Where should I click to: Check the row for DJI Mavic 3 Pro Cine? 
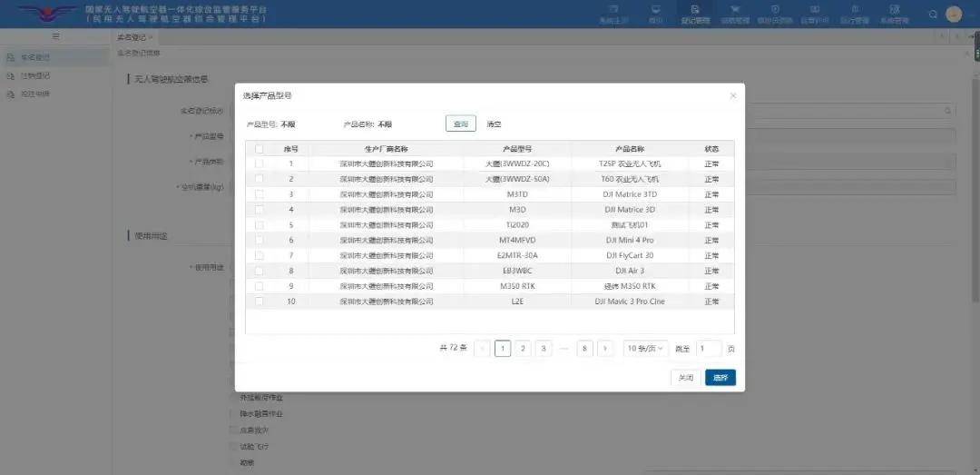click(259, 302)
